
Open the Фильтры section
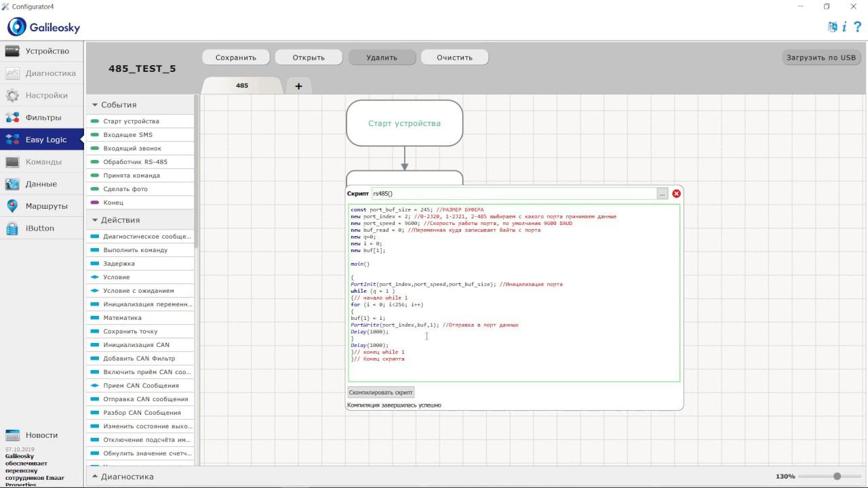42,117
